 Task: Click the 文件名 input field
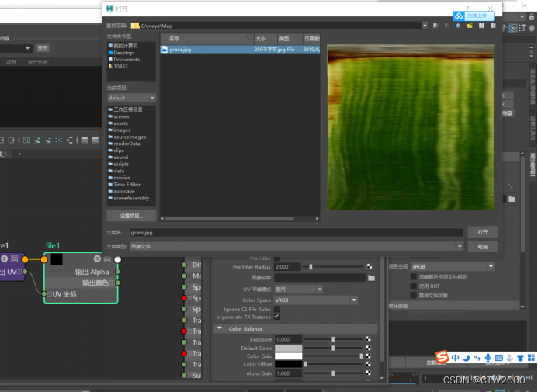(296, 232)
